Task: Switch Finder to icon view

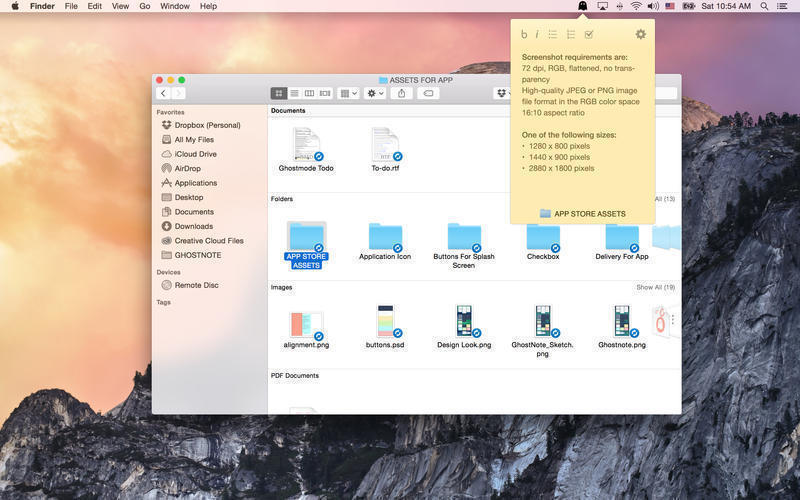Action: coord(279,93)
